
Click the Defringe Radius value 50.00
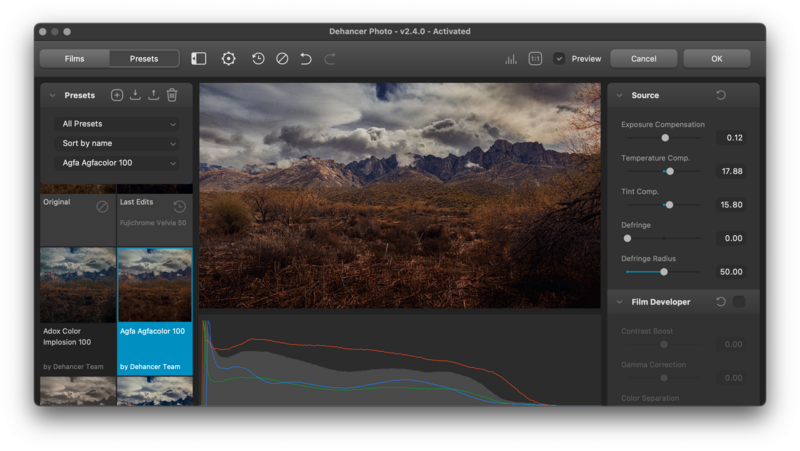(731, 272)
